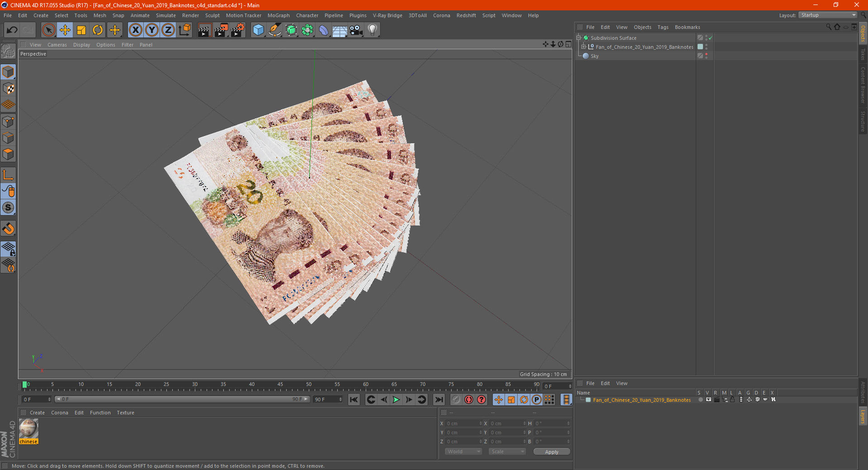Go to end of animation
This screenshot has width=868, height=470.
[439, 399]
